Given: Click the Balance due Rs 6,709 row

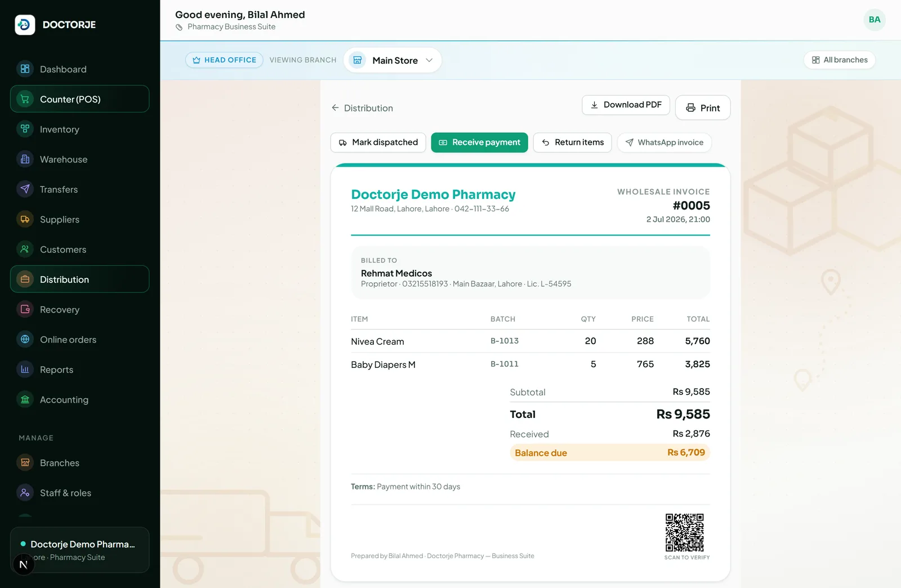Looking at the screenshot, I should click(x=610, y=453).
